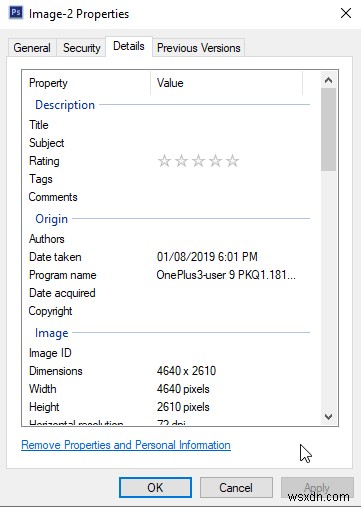The width and height of the screenshot is (361, 507).
Task: Click the Cancel button
Action: point(236,488)
